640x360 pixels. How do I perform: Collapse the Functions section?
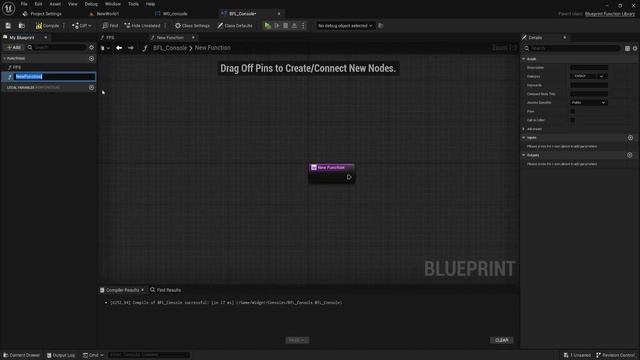coord(4,58)
